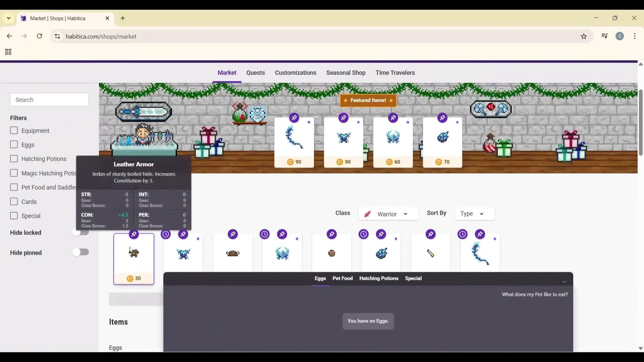Viewport: 644px width, 362px height.
Task: Click the pin icon on the 60-gold featured item
Action: (393, 118)
